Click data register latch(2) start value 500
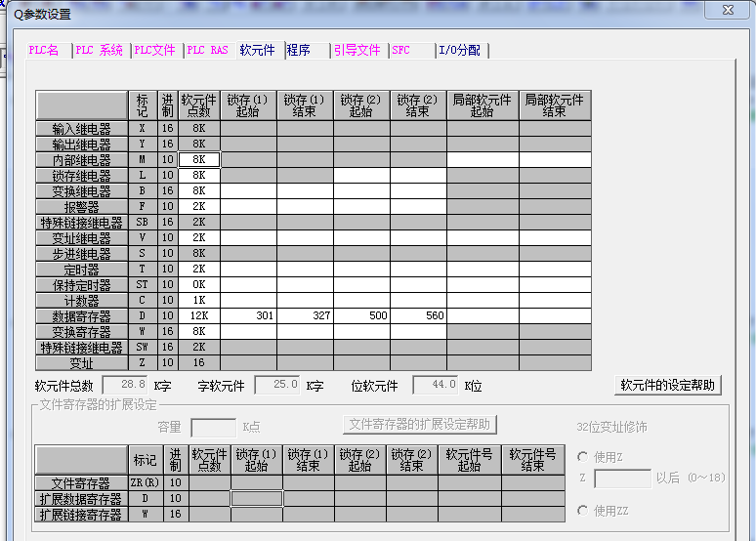Image resolution: width=756 pixels, height=541 pixels. (x=361, y=316)
